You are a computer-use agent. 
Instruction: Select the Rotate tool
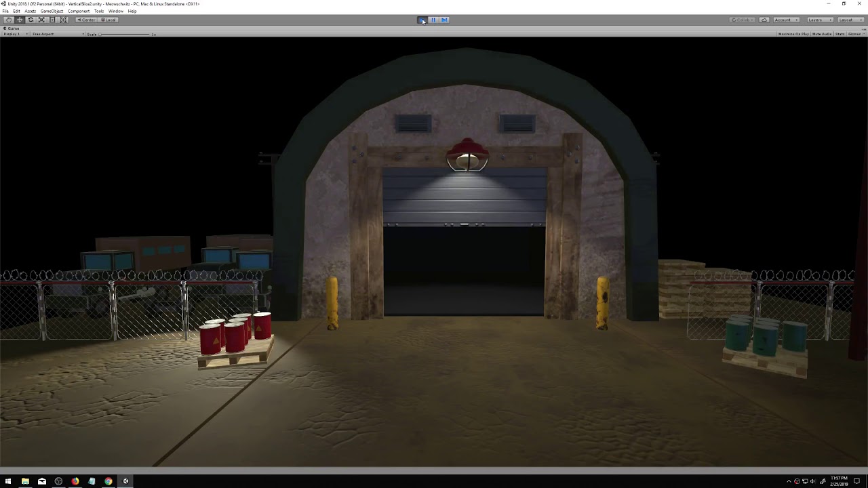(31, 20)
